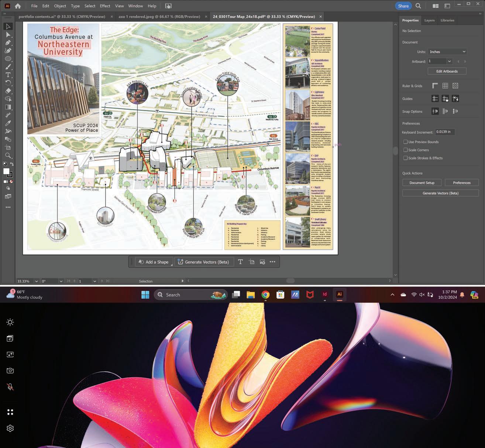Open the rotation angle dropdown in status bar
The image size is (485, 448).
61,281
